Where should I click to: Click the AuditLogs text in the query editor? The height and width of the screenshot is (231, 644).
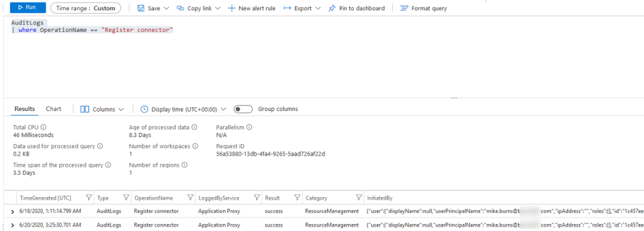pos(27,23)
